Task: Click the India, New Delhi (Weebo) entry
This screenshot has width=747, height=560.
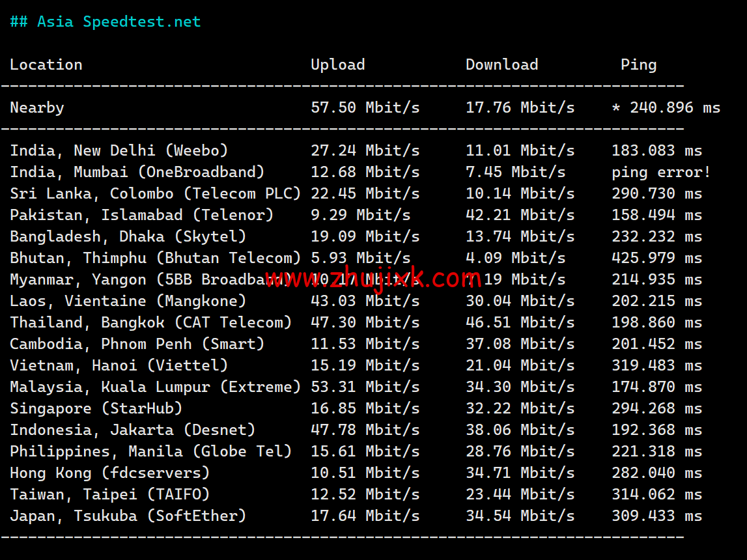Action: (x=119, y=150)
